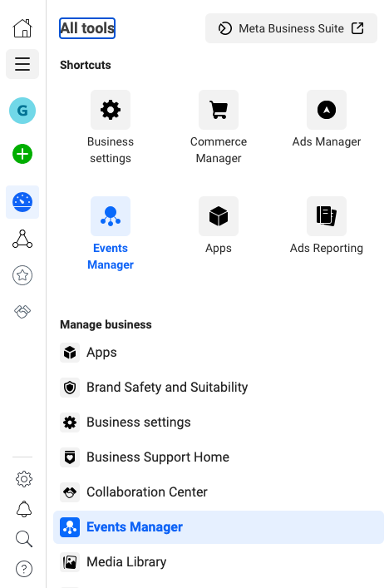This screenshot has height=588, width=389.
Task: Open the triangle data sources icon
Action: click(22, 239)
